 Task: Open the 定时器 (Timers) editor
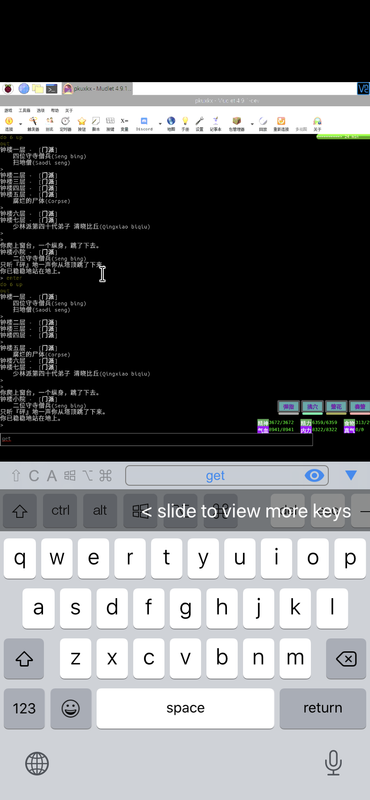(x=65, y=124)
